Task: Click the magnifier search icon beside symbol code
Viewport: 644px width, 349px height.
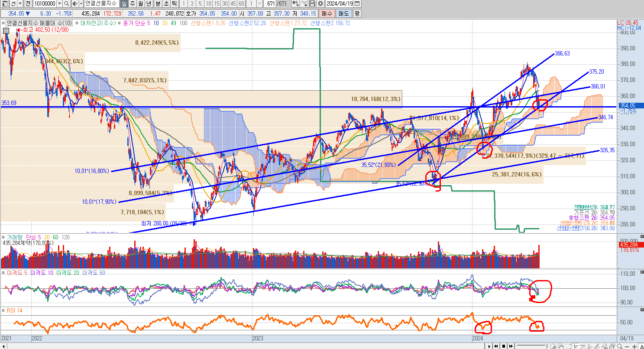Action: pos(67,3)
